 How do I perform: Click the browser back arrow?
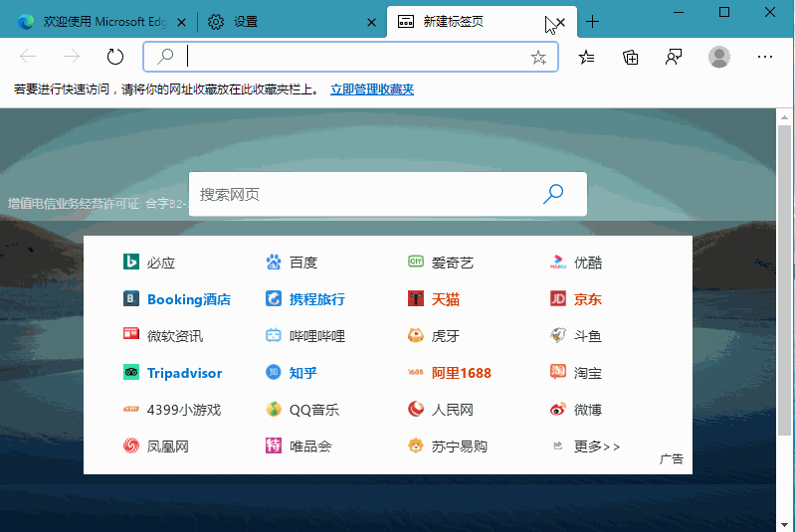(x=28, y=57)
